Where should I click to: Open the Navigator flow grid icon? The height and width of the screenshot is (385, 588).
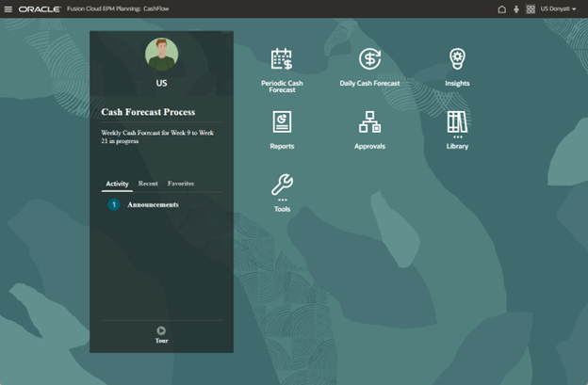click(x=531, y=8)
